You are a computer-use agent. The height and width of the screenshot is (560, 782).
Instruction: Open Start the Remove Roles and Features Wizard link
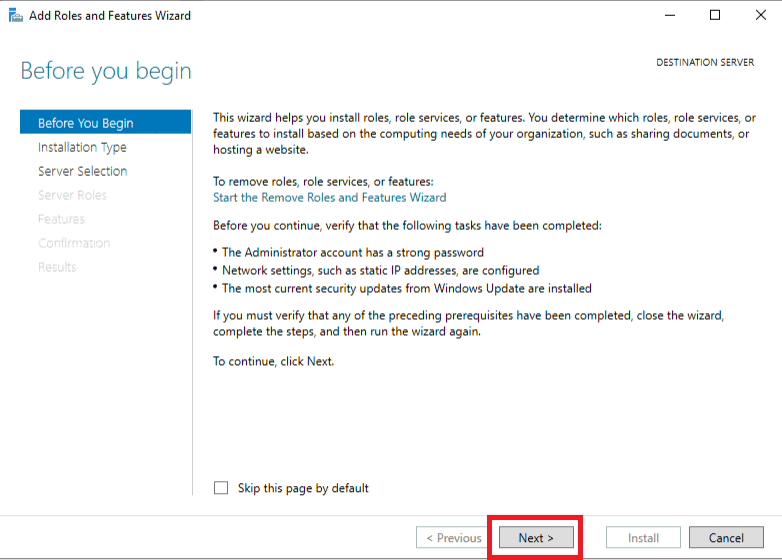coord(330,197)
